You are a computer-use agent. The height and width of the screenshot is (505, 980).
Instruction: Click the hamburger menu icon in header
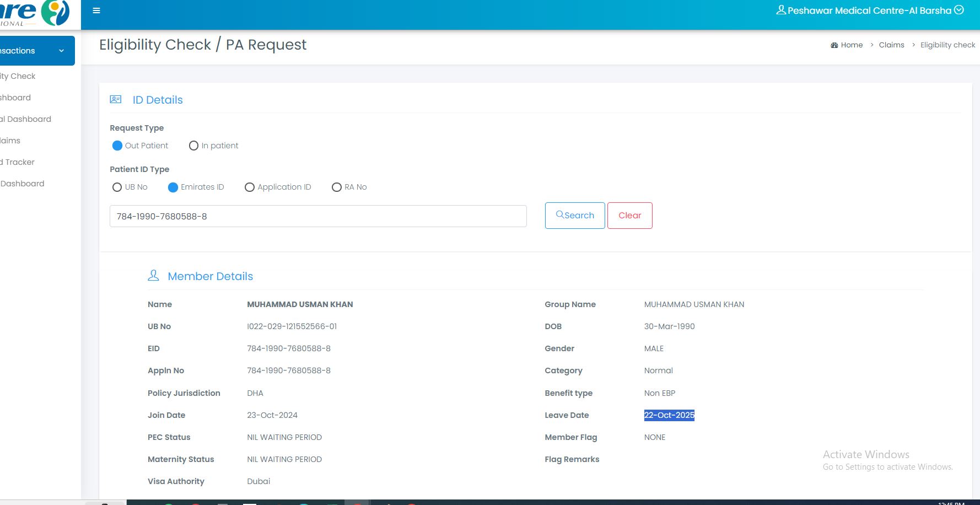tap(96, 10)
